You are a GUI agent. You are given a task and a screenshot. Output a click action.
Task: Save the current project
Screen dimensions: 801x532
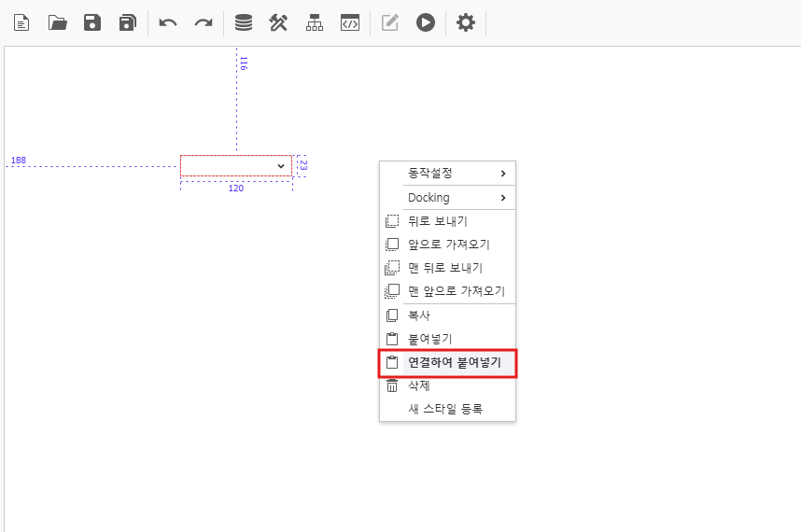pos(92,23)
